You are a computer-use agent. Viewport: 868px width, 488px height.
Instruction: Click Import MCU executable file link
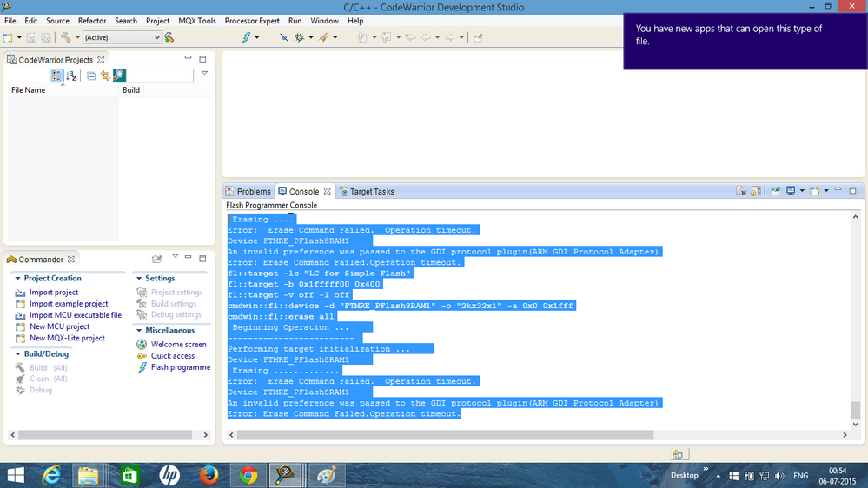pos(76,315)
